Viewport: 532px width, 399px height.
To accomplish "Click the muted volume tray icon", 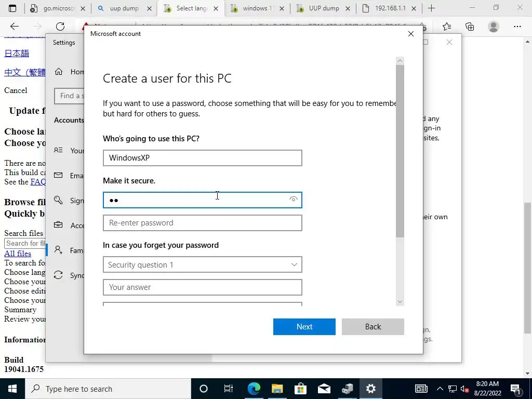I will 465,389.
